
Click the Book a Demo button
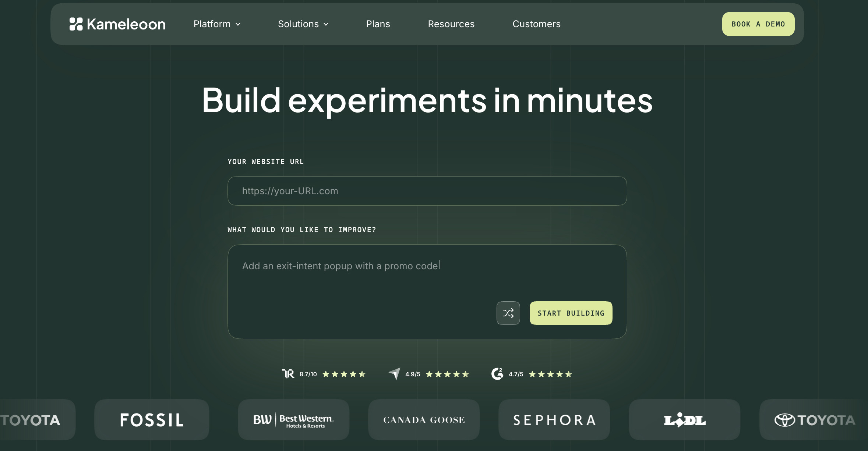click(x=758, y=24)
